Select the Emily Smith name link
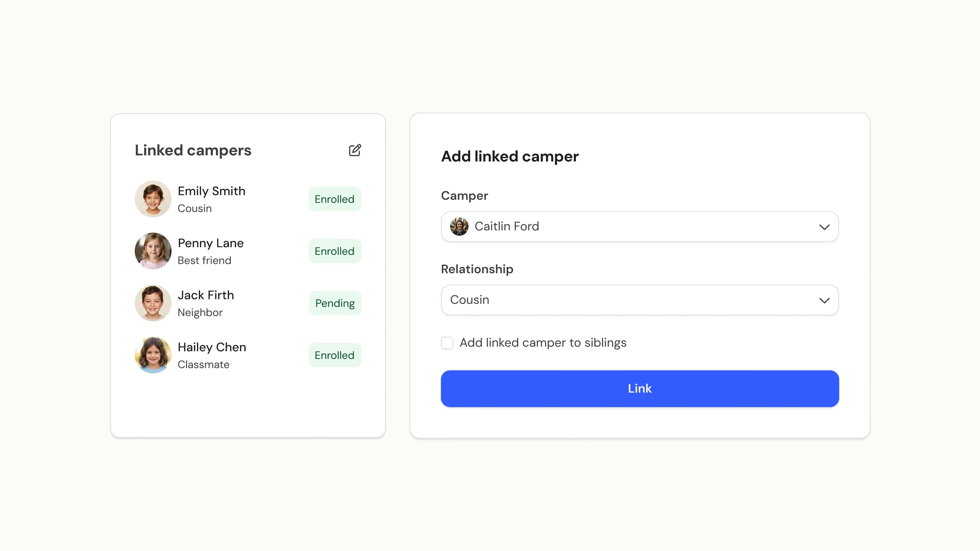The height and width of the screenshot is (551, 980). click(212, 191)
